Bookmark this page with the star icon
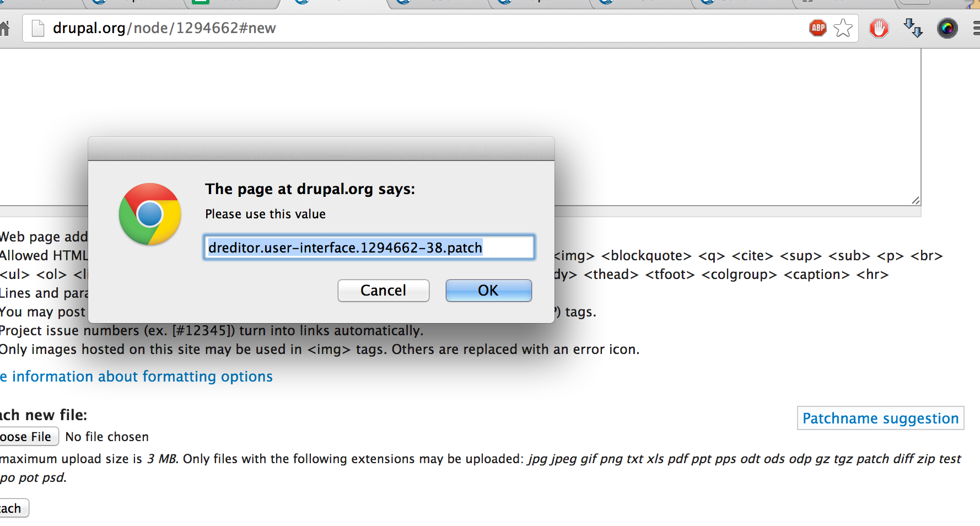The width and height of the screenshot is (980, 526). coord(843,28)
